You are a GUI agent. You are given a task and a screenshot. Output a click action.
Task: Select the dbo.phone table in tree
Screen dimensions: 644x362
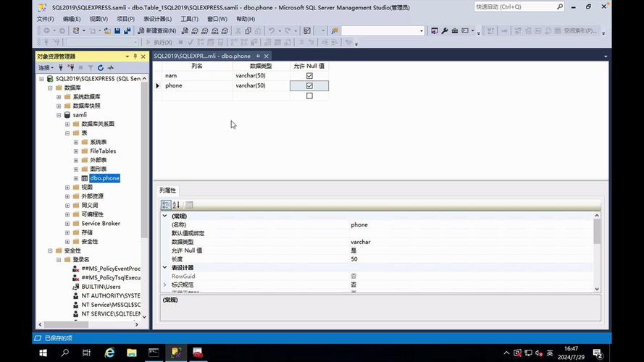click(105, 178)
